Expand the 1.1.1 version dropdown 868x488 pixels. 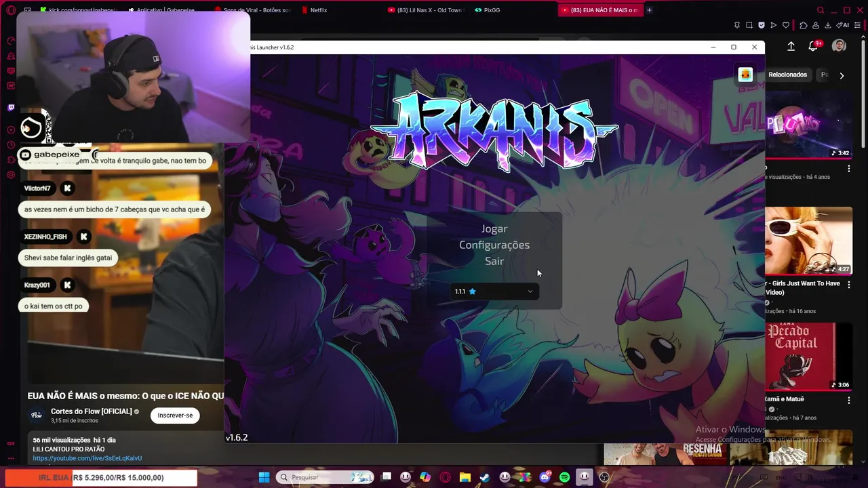(x=495, y=291)
